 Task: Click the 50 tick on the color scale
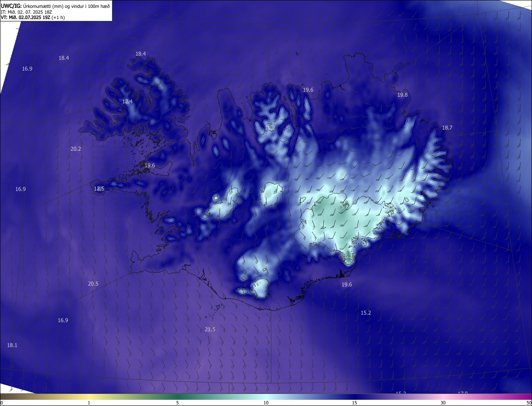coord(529,403)
